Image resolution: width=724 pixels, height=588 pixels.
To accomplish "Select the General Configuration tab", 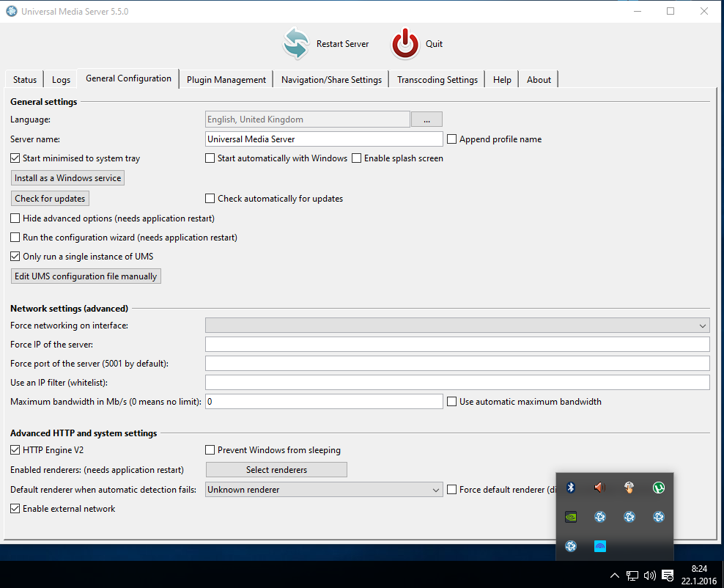I will coord(128,78).
